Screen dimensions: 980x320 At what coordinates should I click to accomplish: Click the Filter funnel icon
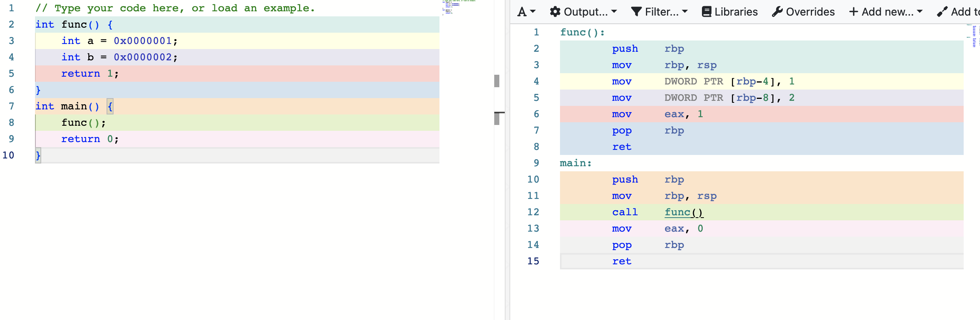coord(636,12)
